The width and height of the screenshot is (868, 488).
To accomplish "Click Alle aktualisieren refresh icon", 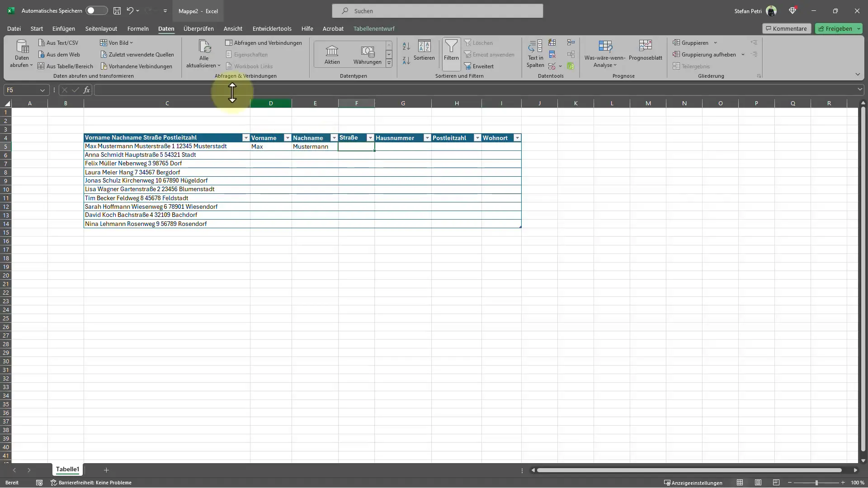I will [204, 47].
